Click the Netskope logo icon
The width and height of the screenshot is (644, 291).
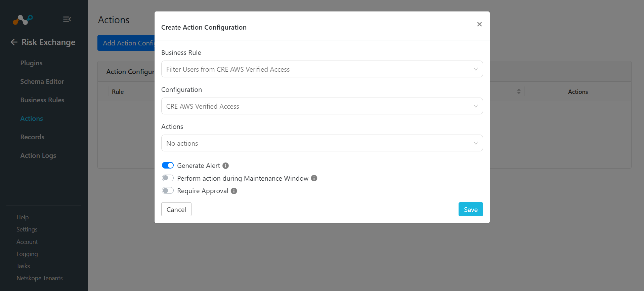[23, 20]
